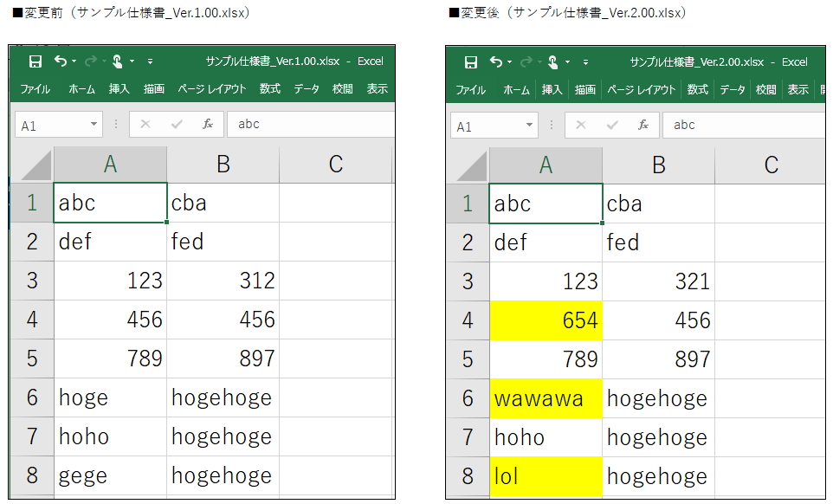833x504 pixels.
Task: Click touch mode icon in Ver.1.00 toolbar
Action: click(x=118, y=61)
